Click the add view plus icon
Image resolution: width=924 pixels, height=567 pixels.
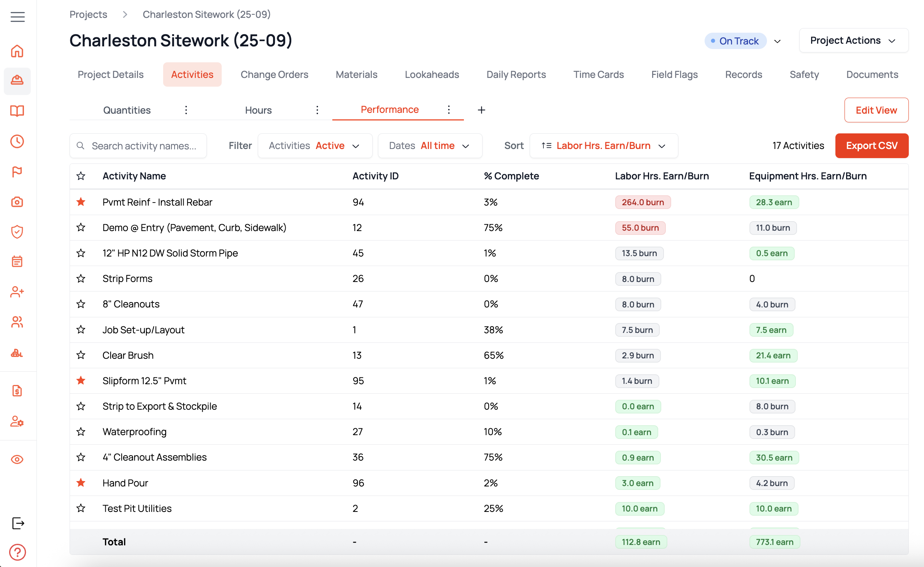(481, 110)
